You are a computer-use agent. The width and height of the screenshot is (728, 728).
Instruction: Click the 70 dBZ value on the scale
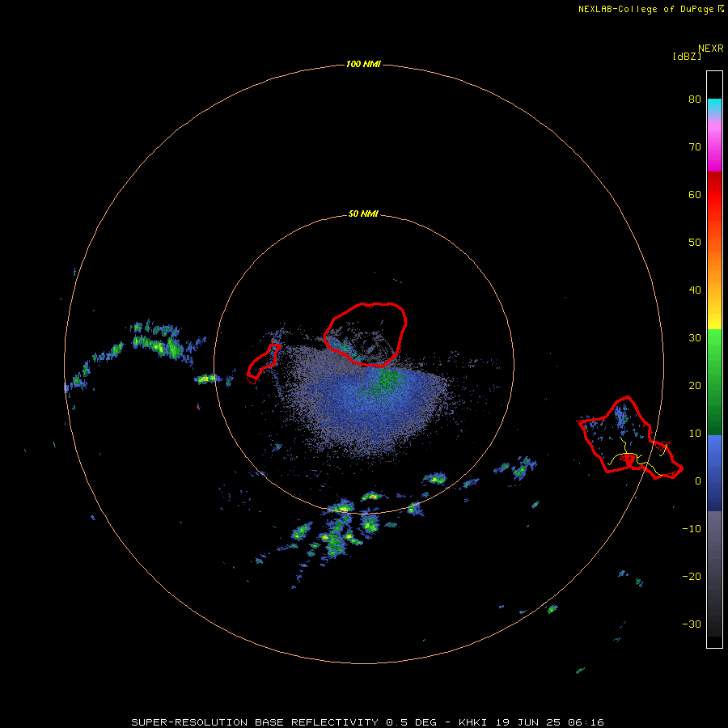pyautogui.click(x=695, y=146)
